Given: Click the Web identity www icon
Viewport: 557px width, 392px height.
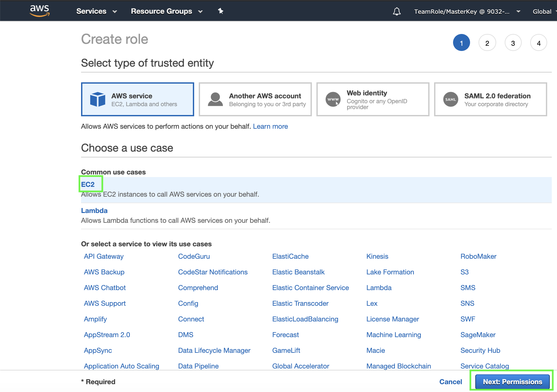Looking at the screenshot, I should [333, 99].
